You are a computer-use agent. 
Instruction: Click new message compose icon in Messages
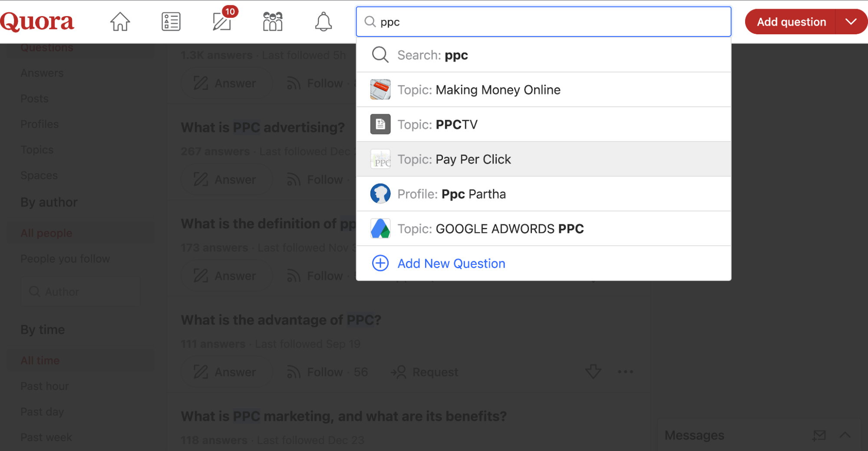pos(819,435)
